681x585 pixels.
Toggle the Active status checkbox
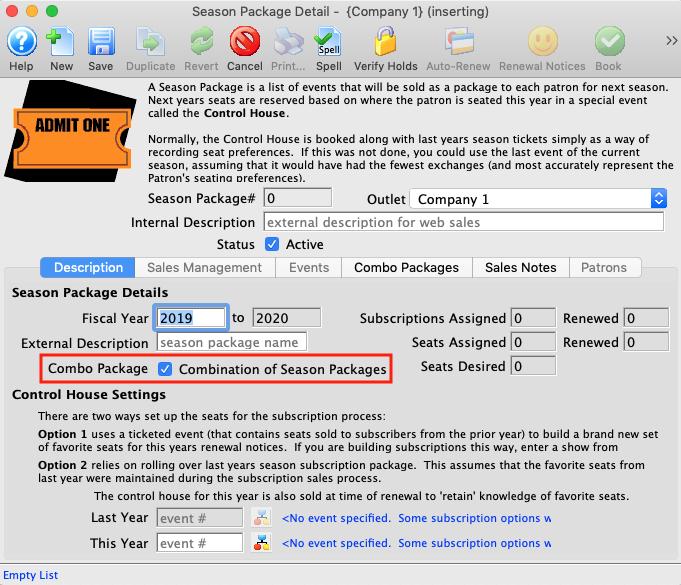(x=272, y=245)
